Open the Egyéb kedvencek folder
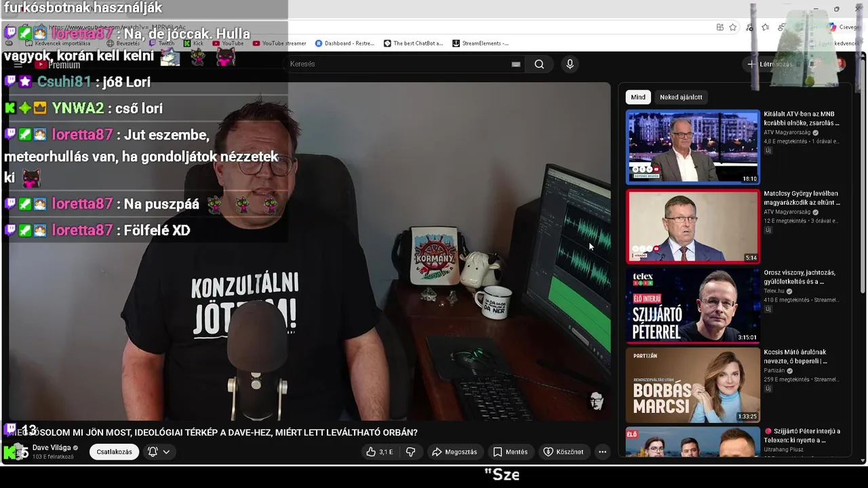Image resolution: width=868 pixels, height=488 pixels. tap(834, 43)
